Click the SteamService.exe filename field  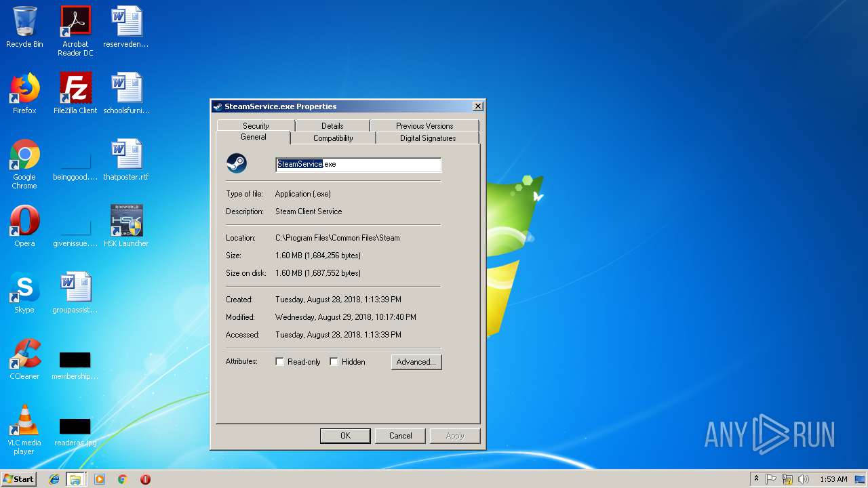tap(359, 165)
